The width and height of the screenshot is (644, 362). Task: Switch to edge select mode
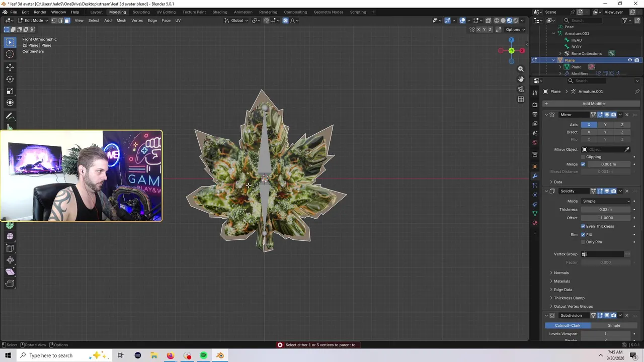(x=60, y=21)
